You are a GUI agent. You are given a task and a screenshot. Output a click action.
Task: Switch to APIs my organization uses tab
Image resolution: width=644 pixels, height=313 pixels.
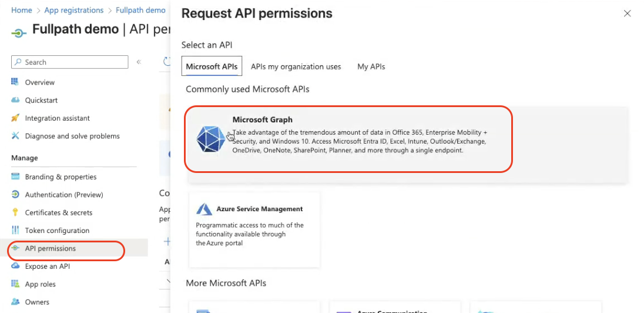(296, 66)
